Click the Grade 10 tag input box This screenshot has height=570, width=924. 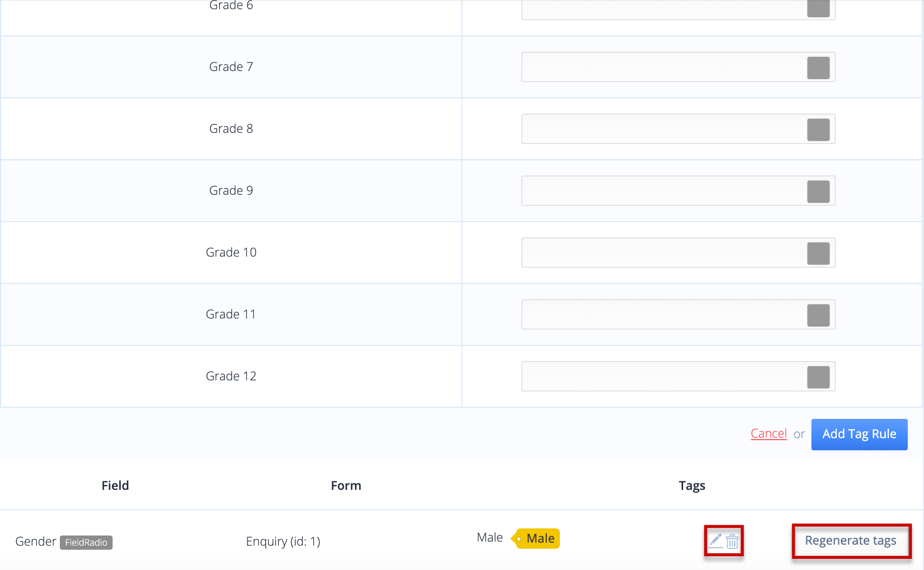pyautogui.click(x=678, y=253)
